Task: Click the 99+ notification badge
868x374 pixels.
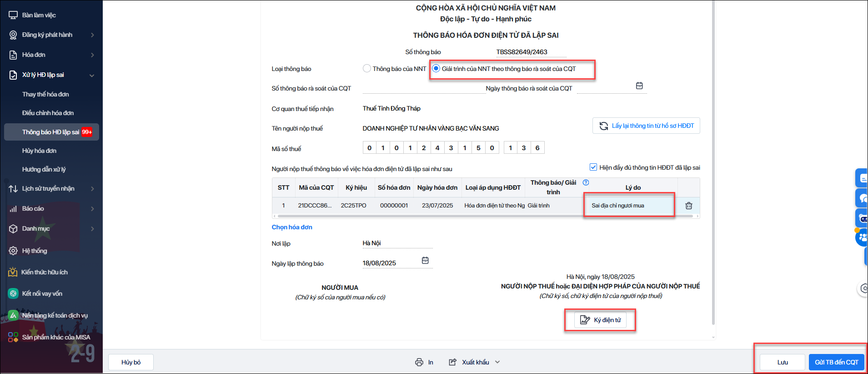Action: [x=87, y=132]
